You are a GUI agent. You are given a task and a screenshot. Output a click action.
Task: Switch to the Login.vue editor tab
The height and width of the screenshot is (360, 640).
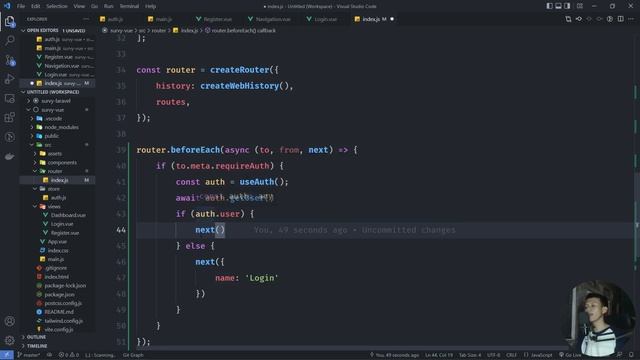coord(325,19)
